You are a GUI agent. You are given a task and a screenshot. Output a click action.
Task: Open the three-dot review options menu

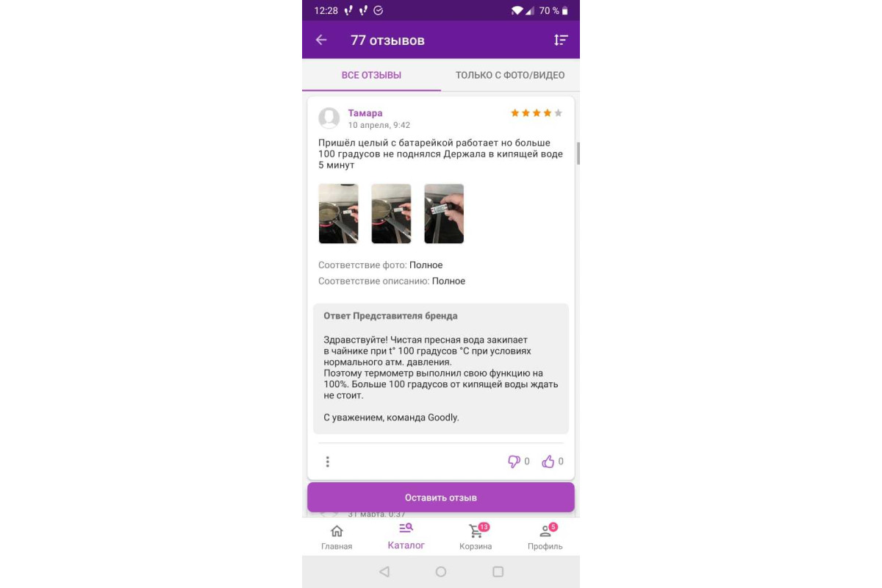[328, 462]
